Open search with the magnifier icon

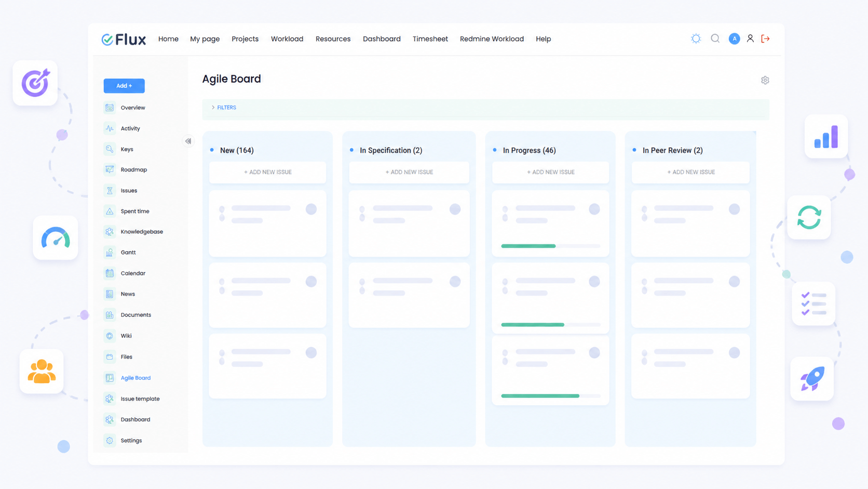(715, 38)
